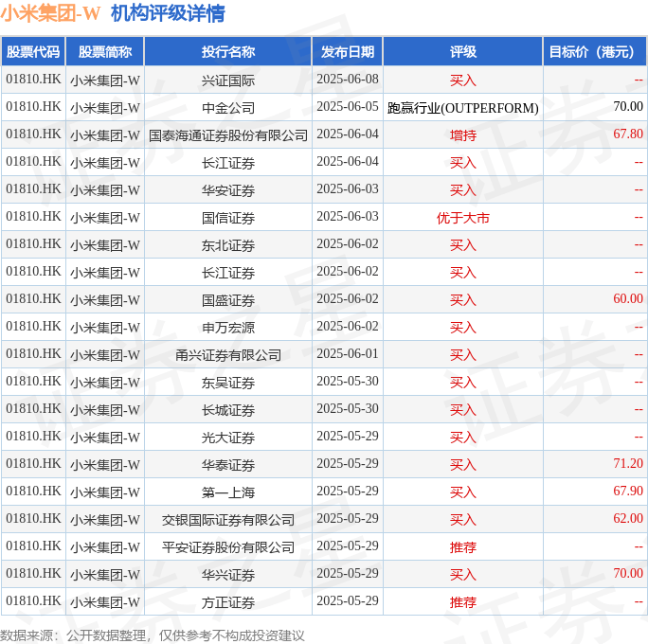Click 小米集团-W cell in 国信证券 row
The width and height of the screenshot is (648, 644).
coord(105,217)
